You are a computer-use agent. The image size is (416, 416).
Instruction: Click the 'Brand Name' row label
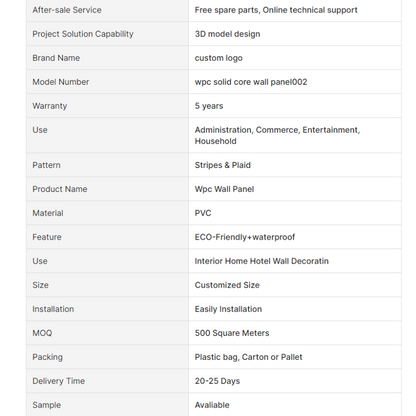[56, 58]
